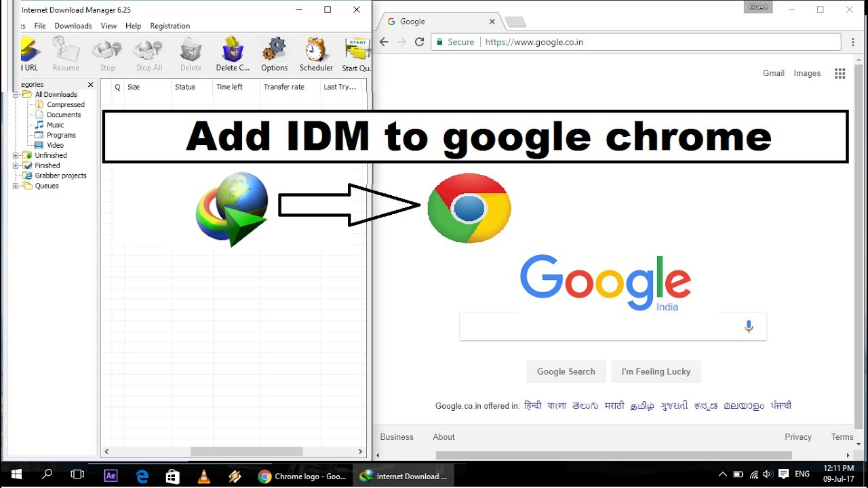
Task: Click the Secure padlock indicator
Action: (455, 42)
